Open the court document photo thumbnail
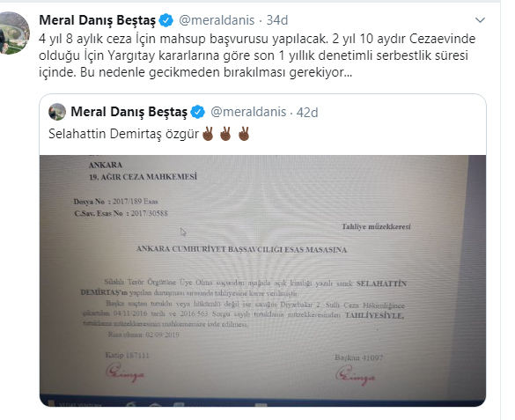 tap(262, 281)
